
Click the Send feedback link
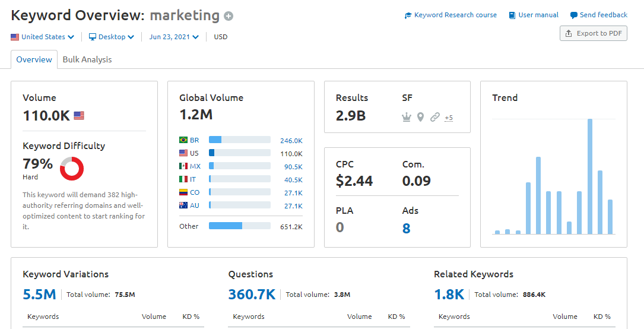tap(599, 15)
